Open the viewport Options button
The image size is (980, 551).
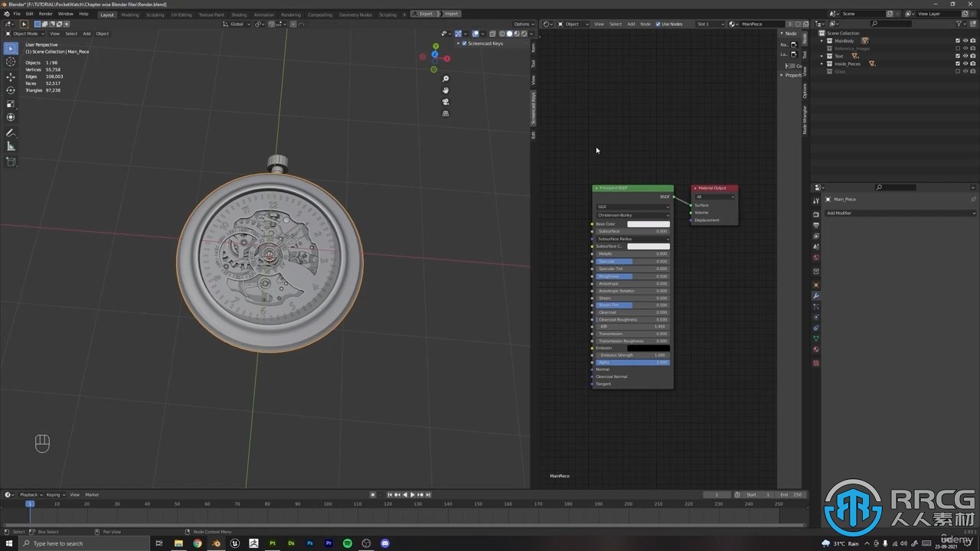pyautogui.click(x=523, y=24)
